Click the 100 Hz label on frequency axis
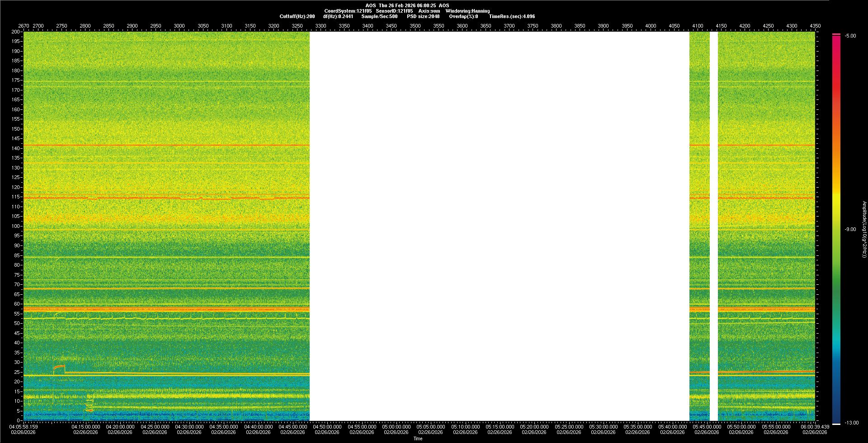Viewport: 868px width, 443px height. click(15, 226)
